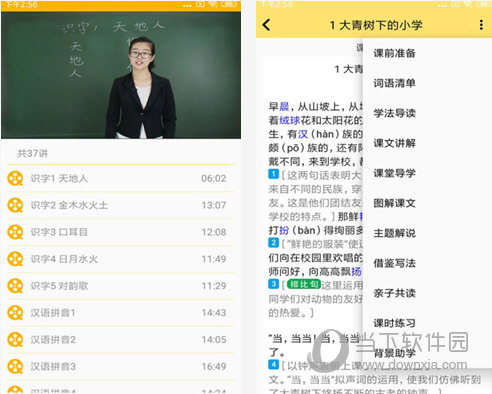This screenshot has height=394, width=492.
Task: Play the lesson 识字5 对韵歌
Action: point(121,286)
